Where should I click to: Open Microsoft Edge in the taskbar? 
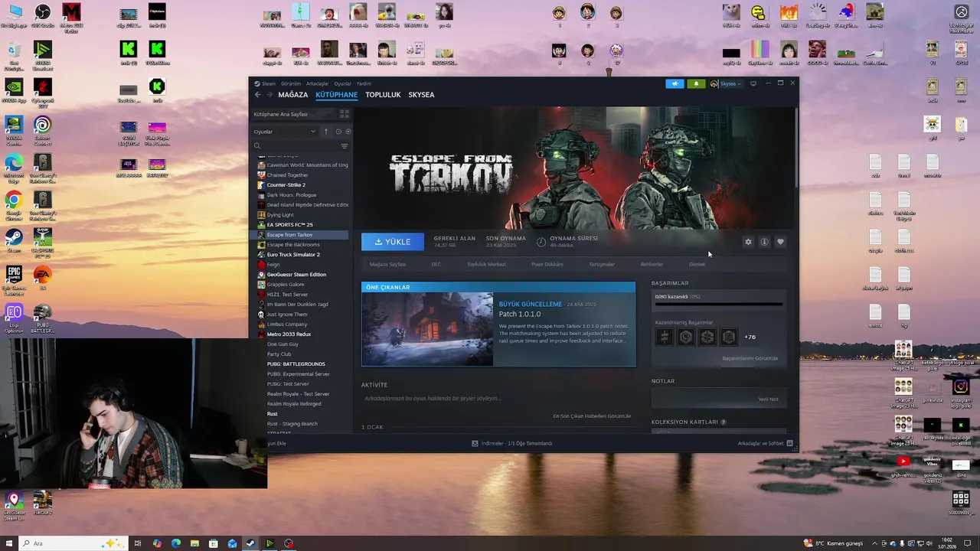click(x=176, y=543)
